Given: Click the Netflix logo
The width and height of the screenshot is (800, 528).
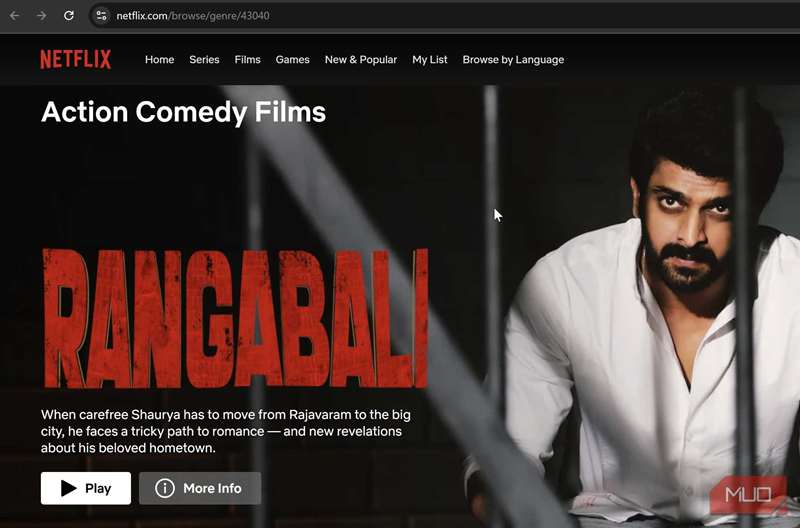Looking at the screenshot, I should coord(76,60).
